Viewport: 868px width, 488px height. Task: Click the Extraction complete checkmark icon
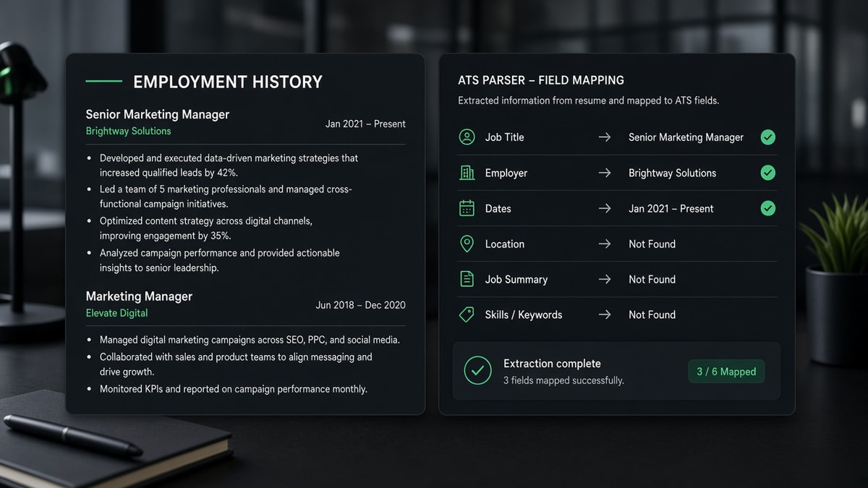(x=477, y=371)
